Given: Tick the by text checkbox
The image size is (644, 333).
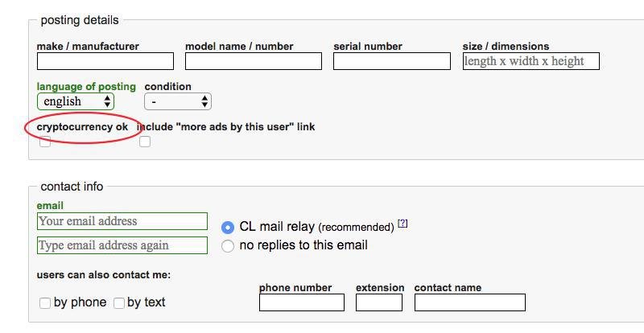Looking at the screenshot, I should (x=118, y=303).
